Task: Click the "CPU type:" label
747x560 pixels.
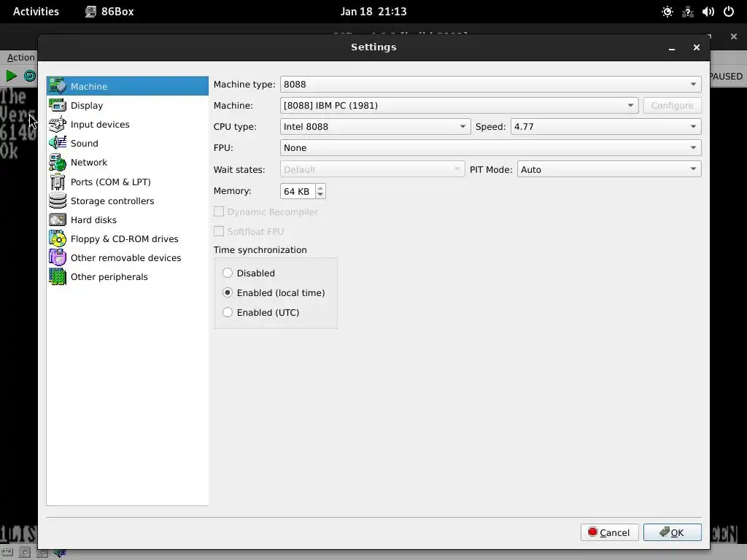Action: [x=235, y=127]
